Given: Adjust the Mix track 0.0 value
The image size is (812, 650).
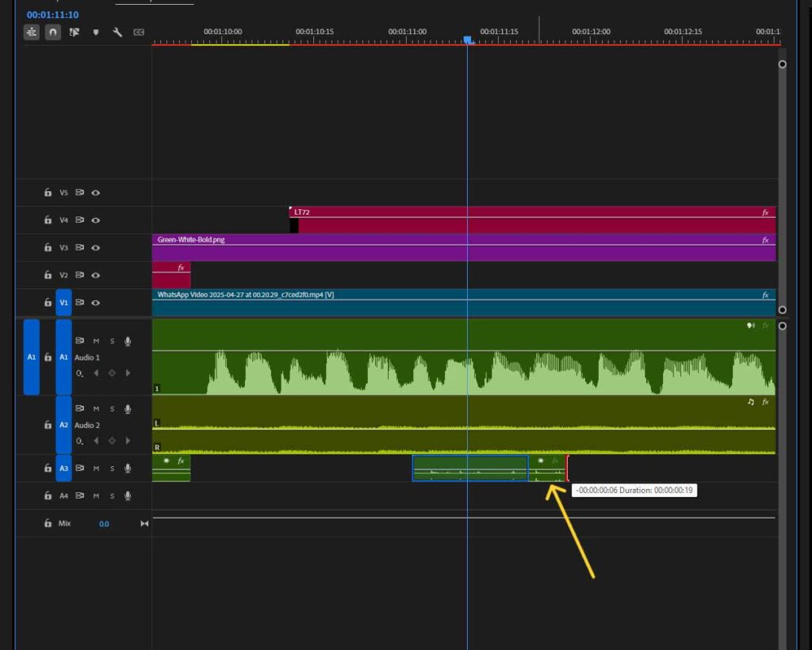Looking at the screenshot, I should coord(104,523).
